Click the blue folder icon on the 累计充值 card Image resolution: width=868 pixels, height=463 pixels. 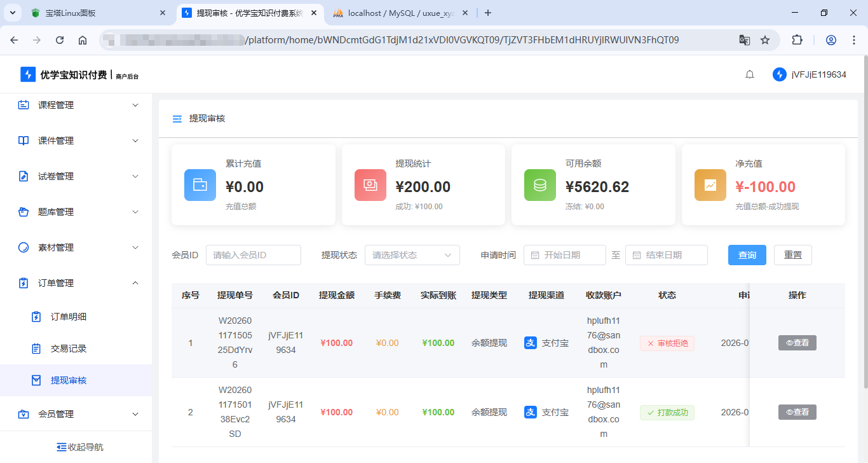(200, 185)
